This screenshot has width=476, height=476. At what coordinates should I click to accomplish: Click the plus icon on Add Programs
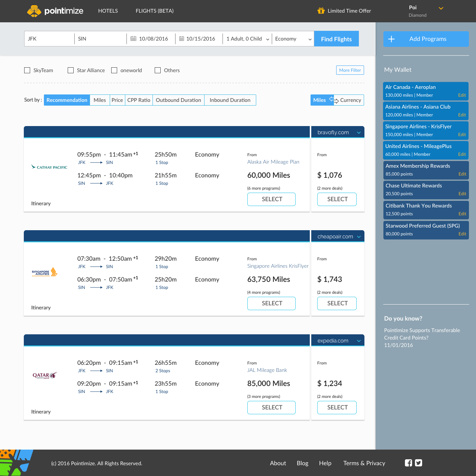point(391,39)
